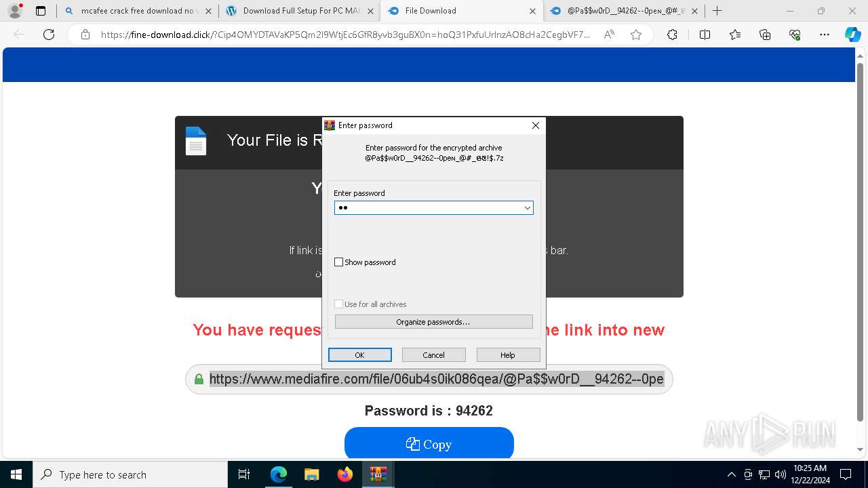
Task: Click the green padlock beside mediafire link
Action: point(199,379)
